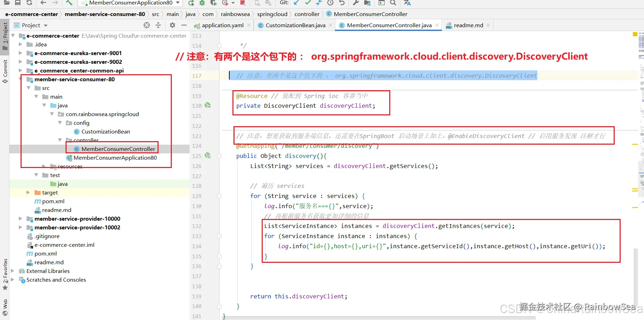Expand e-commerce-eureka-server-9002 module
This screenshot has width=644, height=320.
point(21,62)
